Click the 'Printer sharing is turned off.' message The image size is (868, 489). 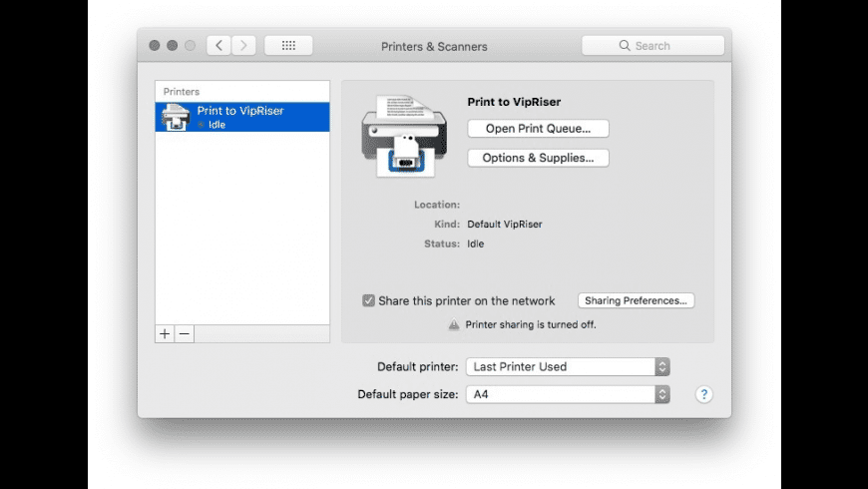(531, 324)
